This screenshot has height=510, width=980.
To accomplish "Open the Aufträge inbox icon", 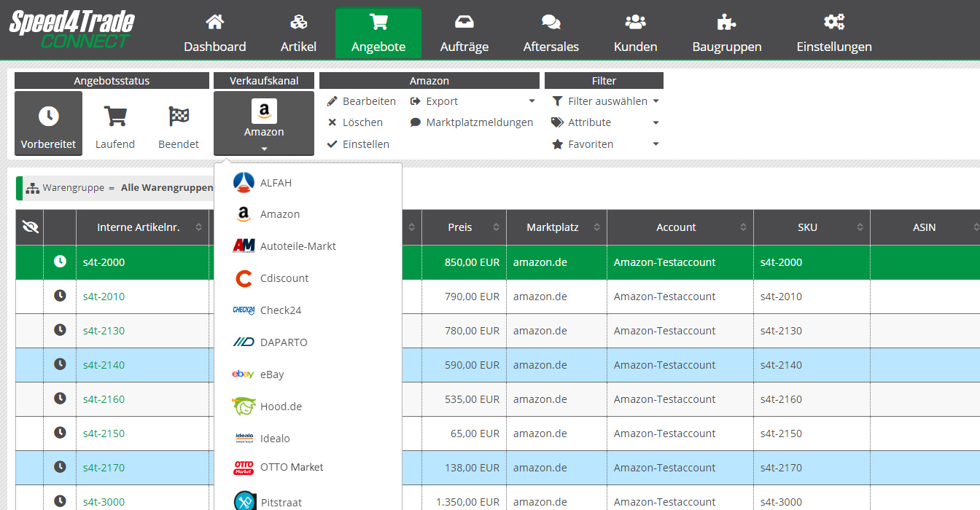I will point(464,22).
